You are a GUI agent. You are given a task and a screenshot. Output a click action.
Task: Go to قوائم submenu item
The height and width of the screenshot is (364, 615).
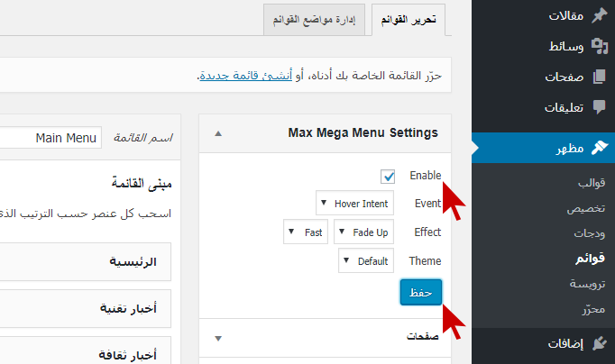pos(591,259)
